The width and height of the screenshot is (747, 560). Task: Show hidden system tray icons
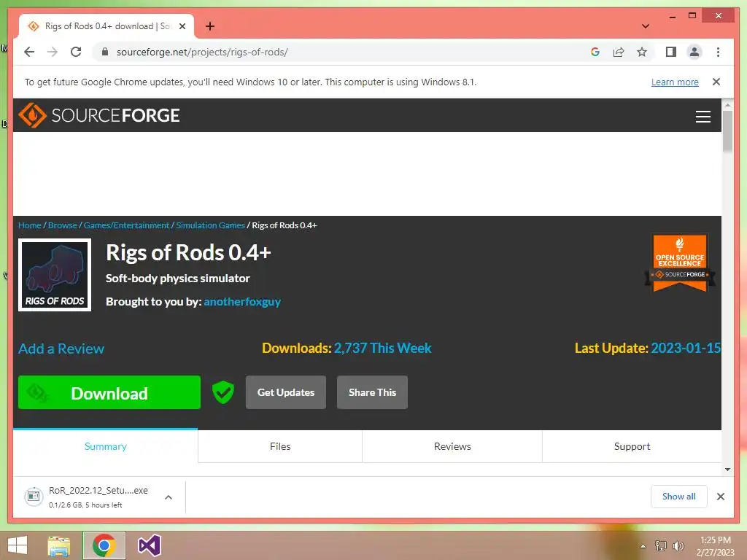(x=643, y=546)
